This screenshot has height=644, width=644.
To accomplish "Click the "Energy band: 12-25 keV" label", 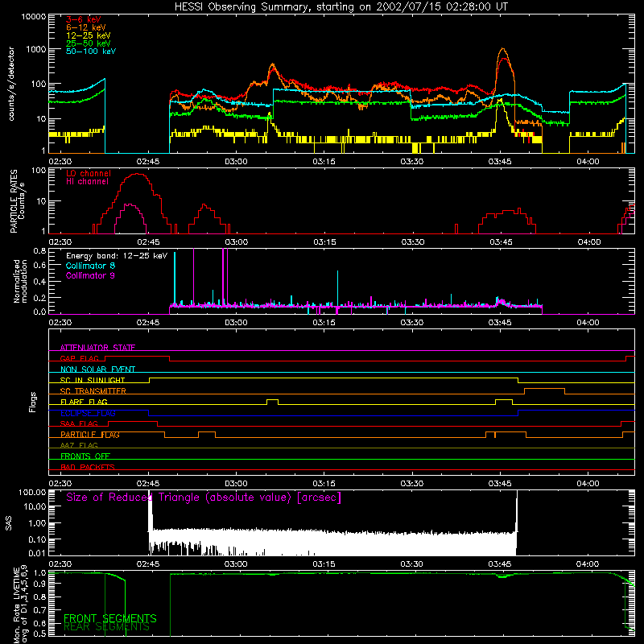I will point(117,256).
